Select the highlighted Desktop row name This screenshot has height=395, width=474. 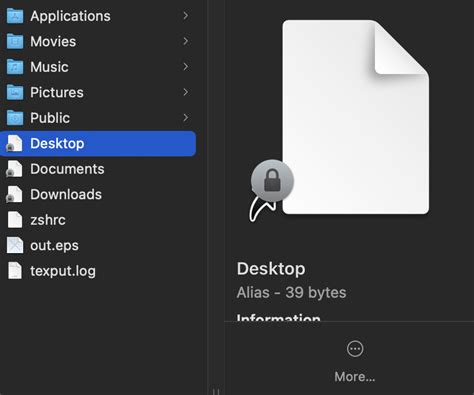click(x=57, y=144)
